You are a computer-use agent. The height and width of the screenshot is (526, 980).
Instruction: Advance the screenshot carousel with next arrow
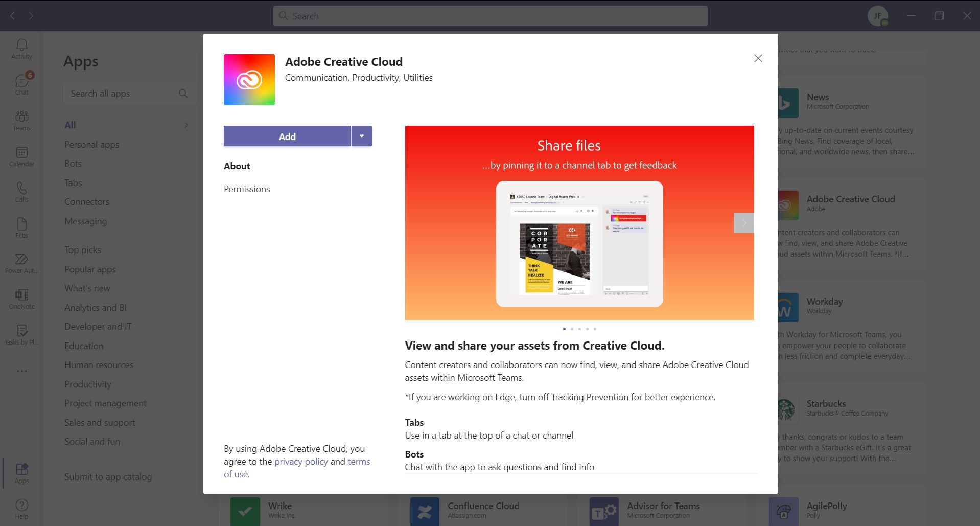(x=744, y=223)
